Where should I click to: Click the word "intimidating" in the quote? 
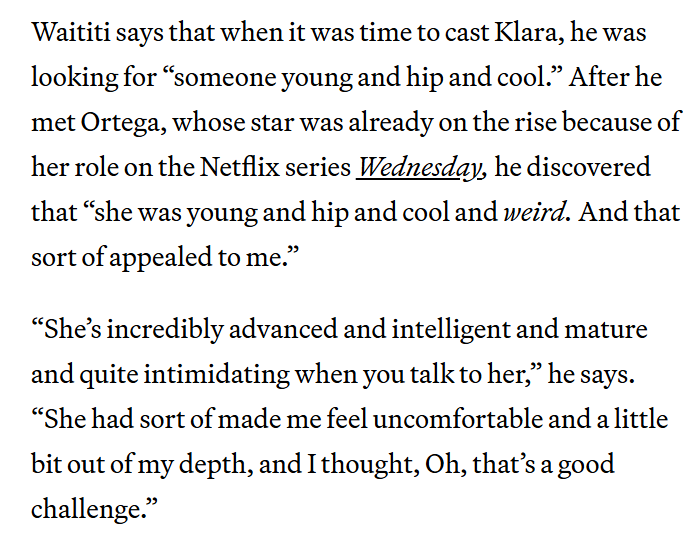pos(216,375)
